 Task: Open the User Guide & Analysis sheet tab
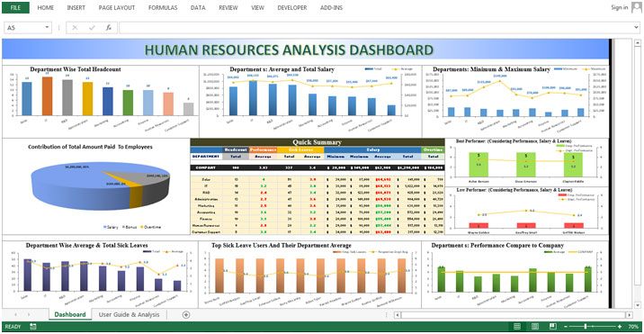click(x=129, y=315)
